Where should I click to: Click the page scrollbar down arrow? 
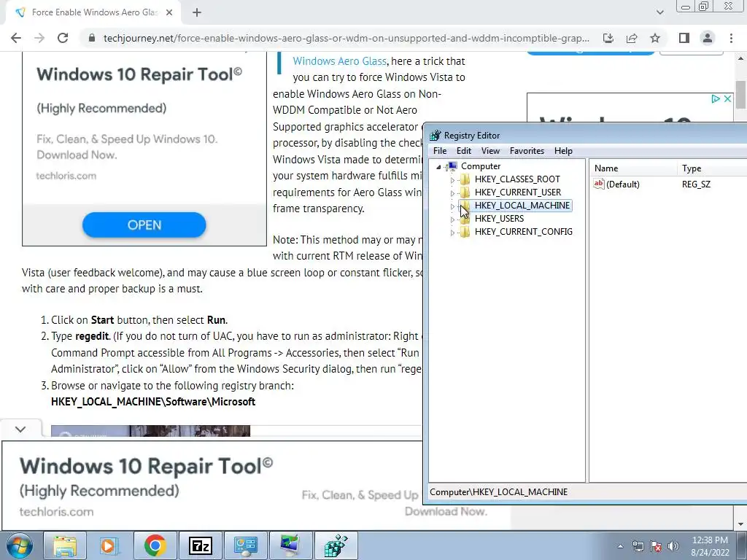740,524
